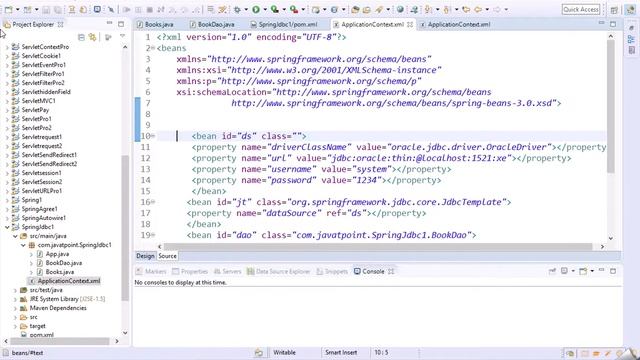Close the Console view tab
This screenshot has height=360, width=640.
pyautogui.click(x=391, y=271)
